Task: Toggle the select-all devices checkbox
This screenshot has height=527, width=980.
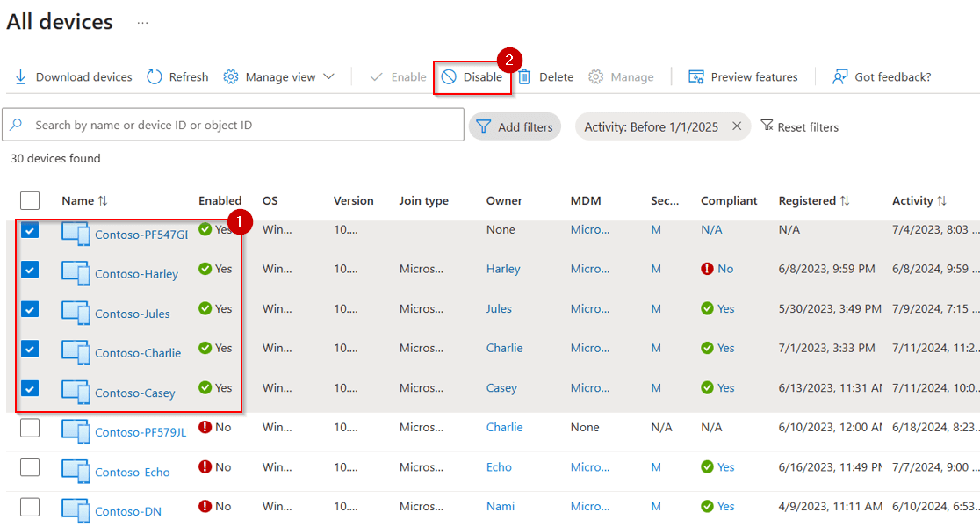Action: coord(29,200)
